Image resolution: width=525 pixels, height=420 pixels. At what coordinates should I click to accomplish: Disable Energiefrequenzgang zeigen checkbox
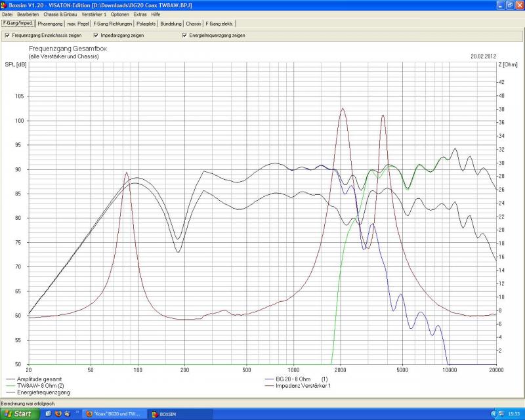[184, 35]
